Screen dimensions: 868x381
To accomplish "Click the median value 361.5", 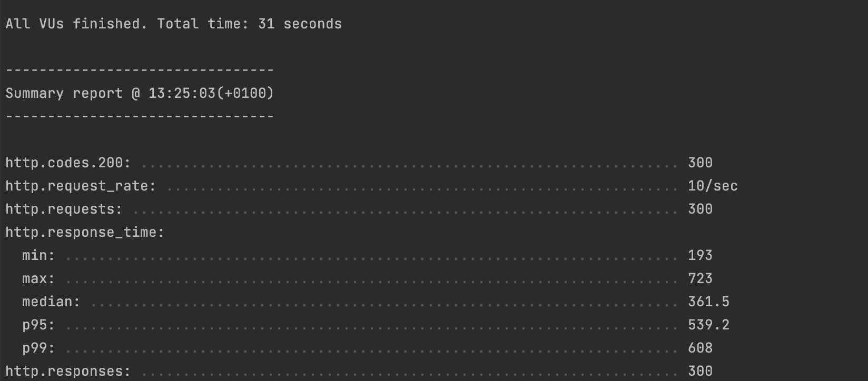I will click(x=708, y=302).
